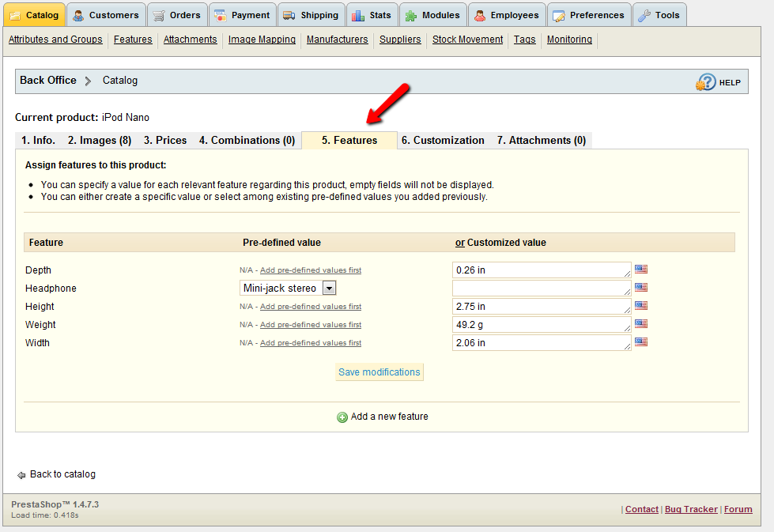This screenshot has height=532, width=774.
Task: Click the US flag next to Width
Action: 641,342
